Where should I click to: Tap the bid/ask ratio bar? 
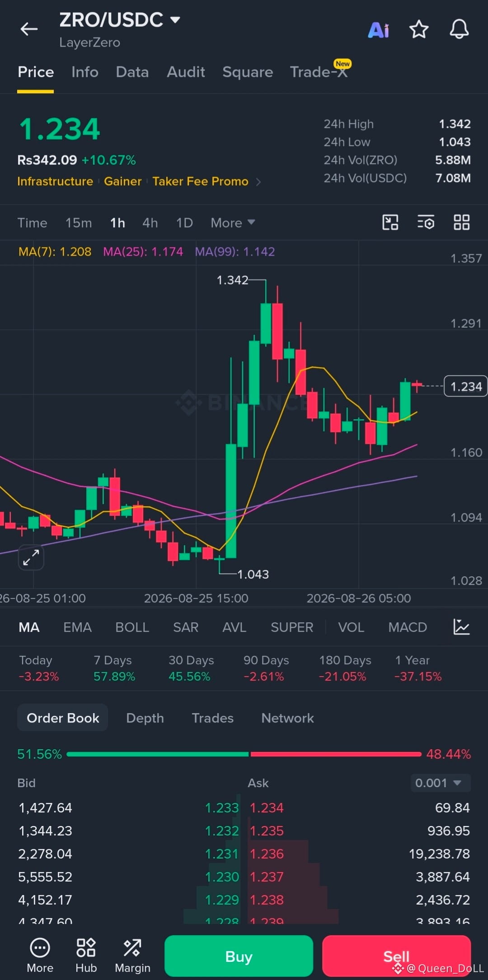[244, 754]
